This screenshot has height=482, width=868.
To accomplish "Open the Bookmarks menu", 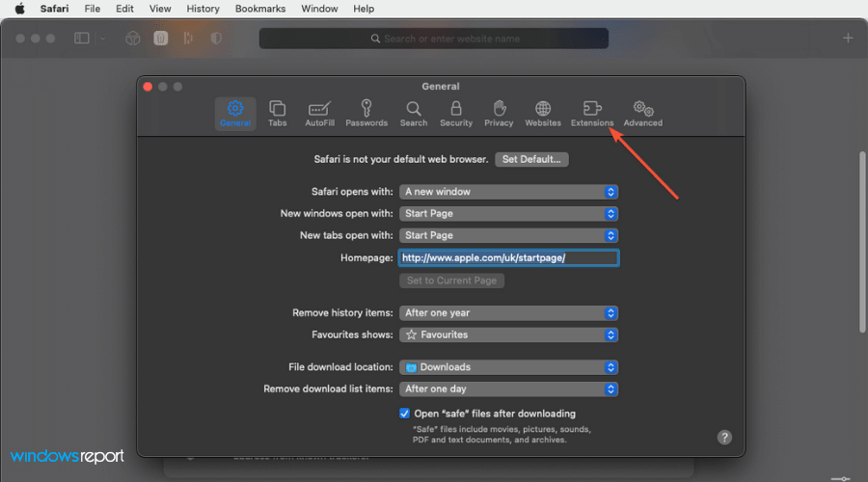I will [x=260, y=9].
